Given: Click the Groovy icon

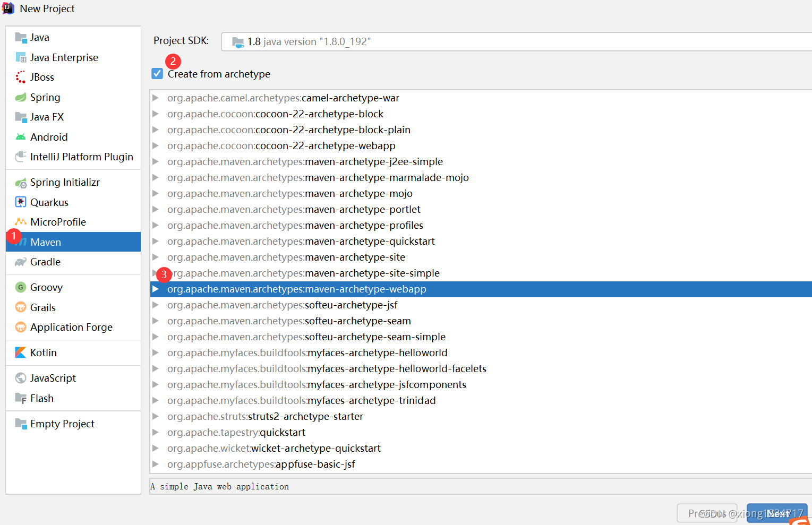Looking at the screenshot, I should point(21,287).
